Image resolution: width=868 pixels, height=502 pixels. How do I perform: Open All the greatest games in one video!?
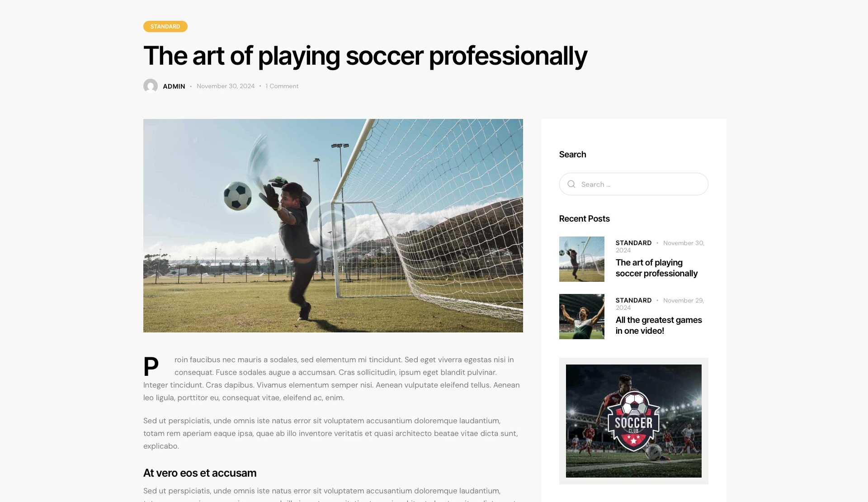(x=659, y=326)
